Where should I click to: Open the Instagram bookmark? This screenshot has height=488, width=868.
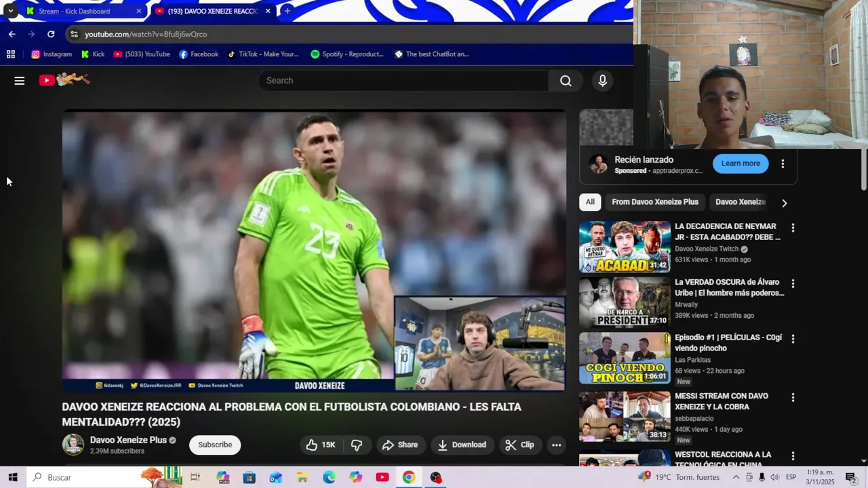click(52, 54)
